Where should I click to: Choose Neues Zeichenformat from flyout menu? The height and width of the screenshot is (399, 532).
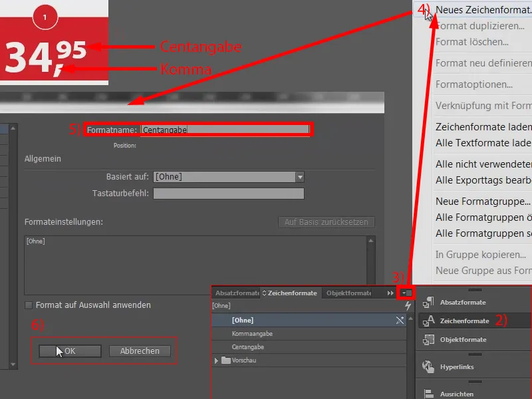(x=483, y=10)
